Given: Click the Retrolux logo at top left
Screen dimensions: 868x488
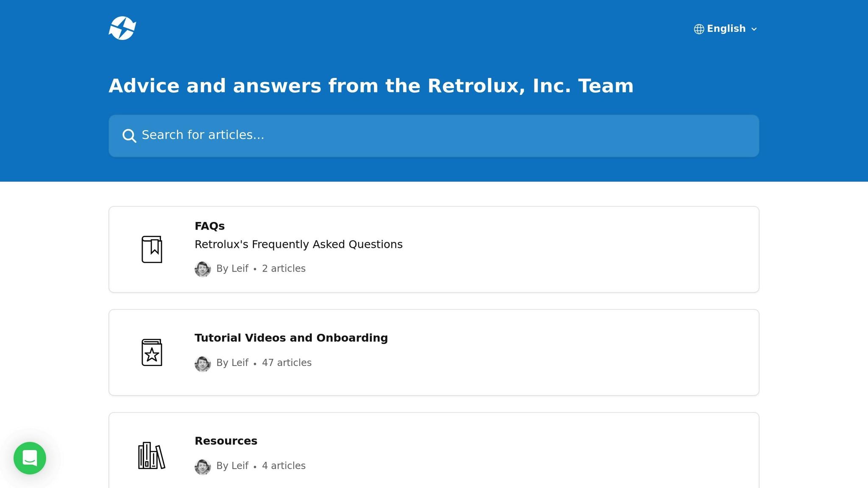Looking at the screenshot, I should pos(123,28).
